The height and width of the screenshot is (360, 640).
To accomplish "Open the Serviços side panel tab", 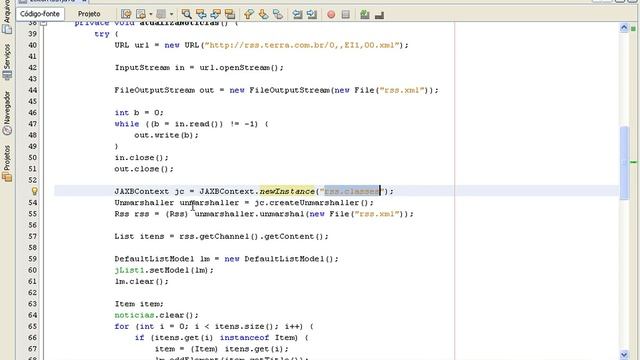I will [7, 62].
